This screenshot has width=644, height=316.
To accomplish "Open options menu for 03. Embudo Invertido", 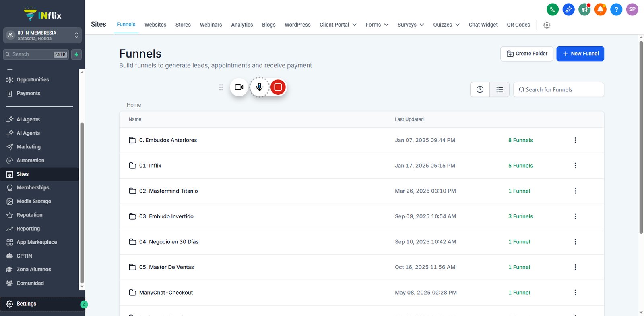I will (575, 216).
